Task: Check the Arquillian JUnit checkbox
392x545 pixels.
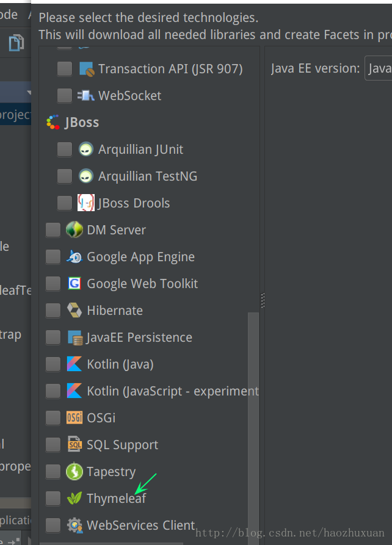Action: 65,150
